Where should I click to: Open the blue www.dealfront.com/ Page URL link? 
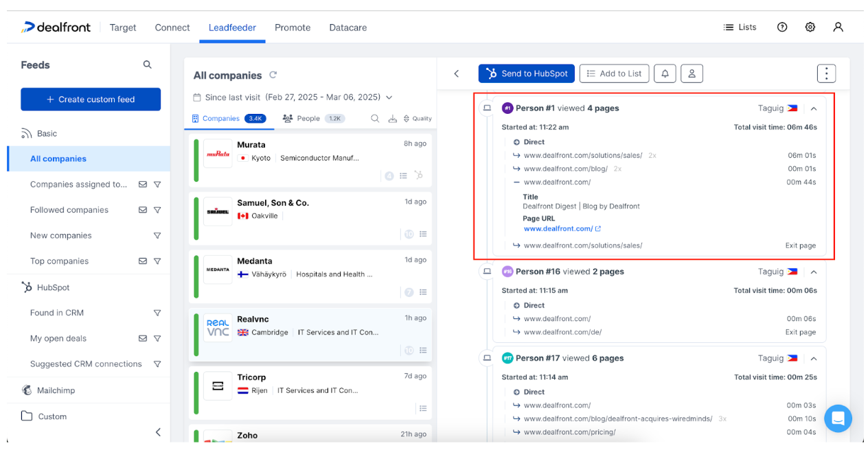562,228
